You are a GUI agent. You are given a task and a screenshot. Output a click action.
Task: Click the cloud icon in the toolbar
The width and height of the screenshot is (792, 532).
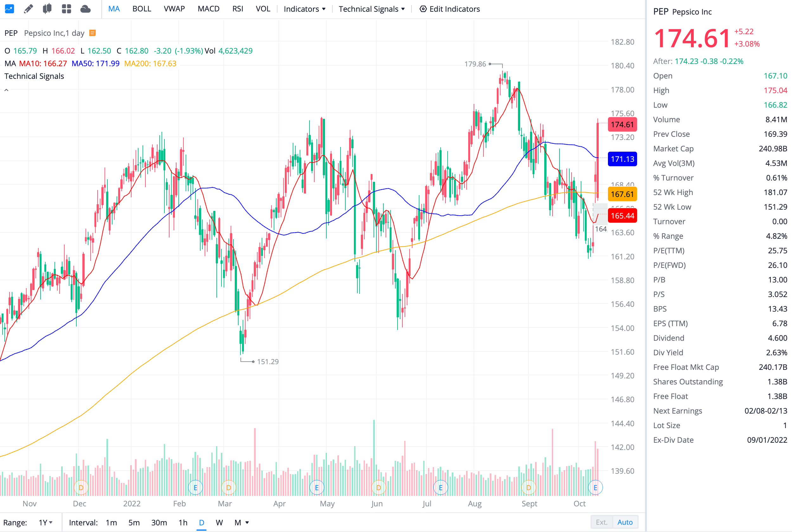[x=86, y=9]
